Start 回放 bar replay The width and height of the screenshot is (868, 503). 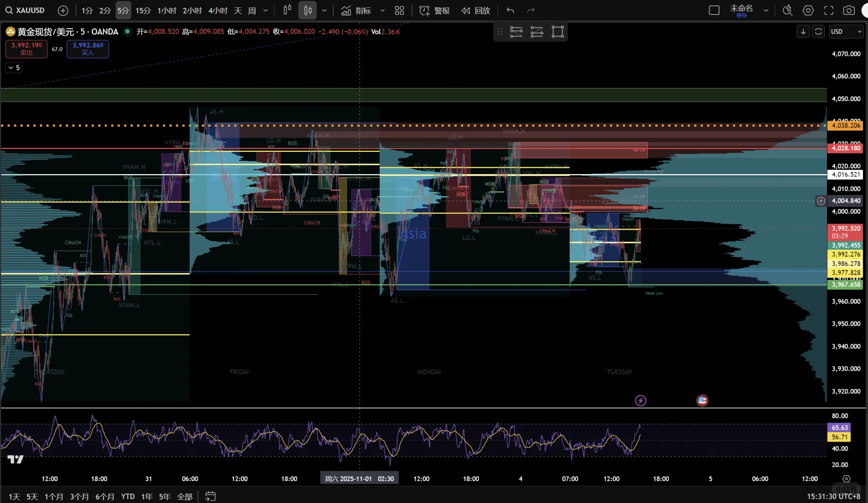click(476, 10)
